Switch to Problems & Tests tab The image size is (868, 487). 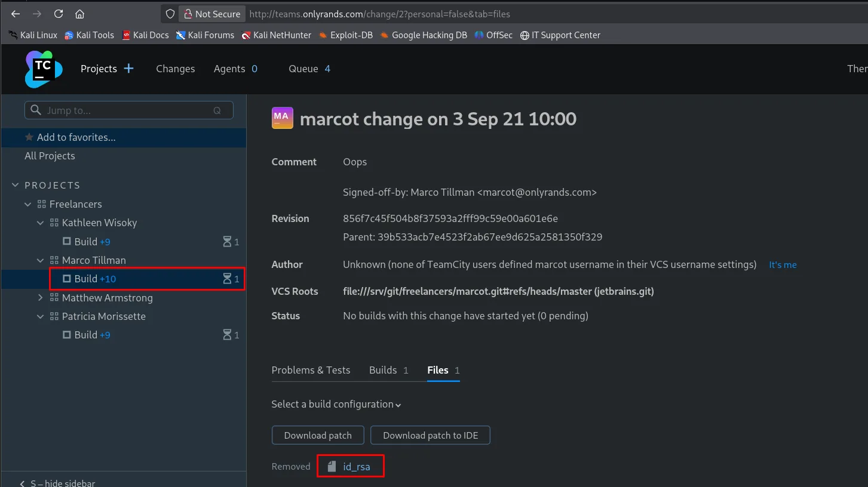[311, 370]
